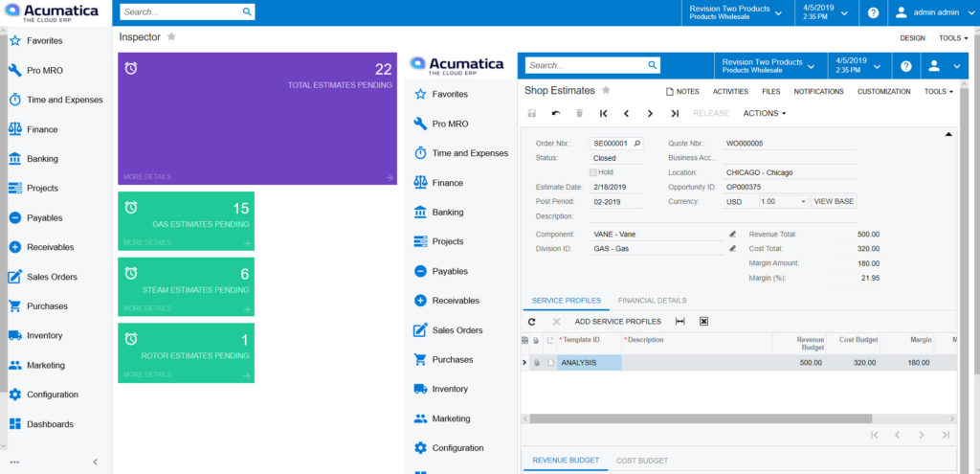This screenshot has height=474, width=980.
Task: Click the Order Nbr SE000001 field
Action: (616, 144)
